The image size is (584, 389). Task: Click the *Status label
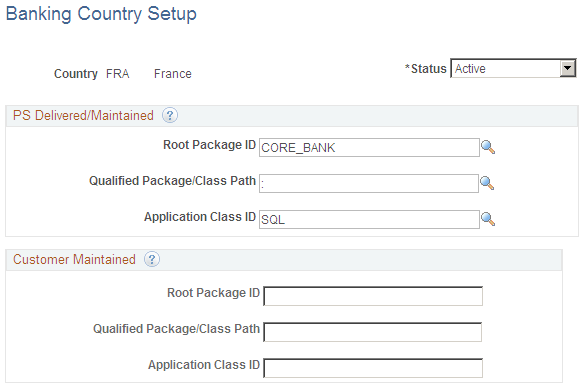(425, 69)
